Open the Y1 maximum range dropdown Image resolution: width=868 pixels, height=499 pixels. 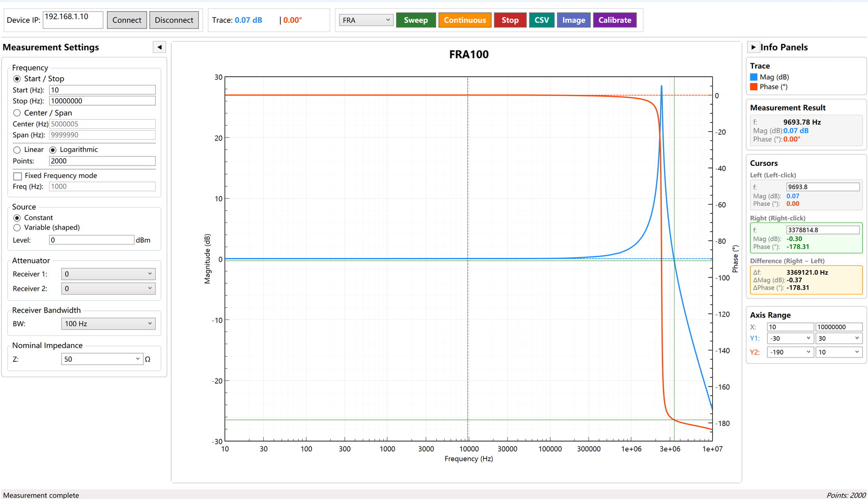(839, 339)
